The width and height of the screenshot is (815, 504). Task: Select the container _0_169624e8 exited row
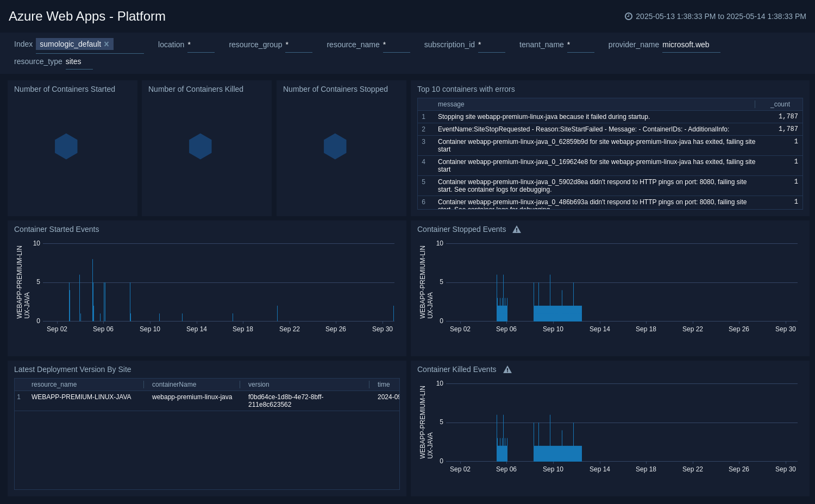(610, 166)
